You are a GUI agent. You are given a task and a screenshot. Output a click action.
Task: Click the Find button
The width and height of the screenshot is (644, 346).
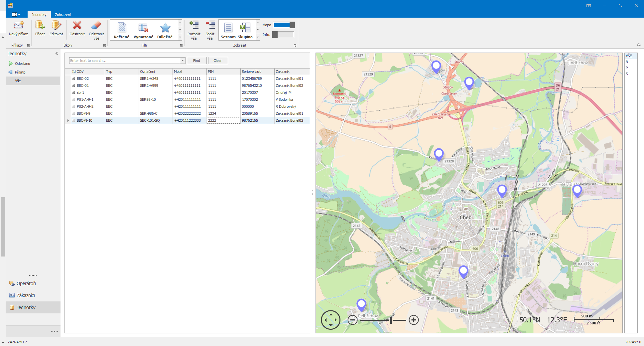tap(196, 60)
